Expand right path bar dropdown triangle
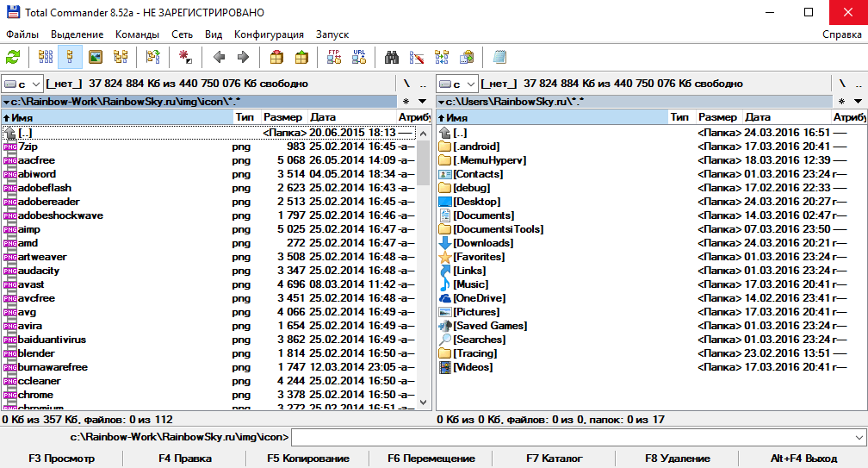868x468 pixels. point(441,102)
